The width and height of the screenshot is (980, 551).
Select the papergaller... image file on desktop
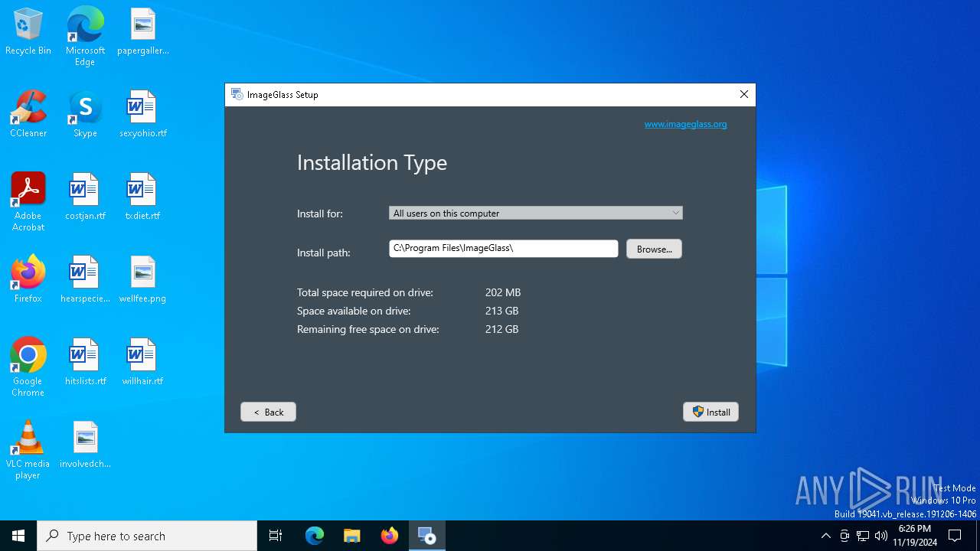tap(142, 31)
